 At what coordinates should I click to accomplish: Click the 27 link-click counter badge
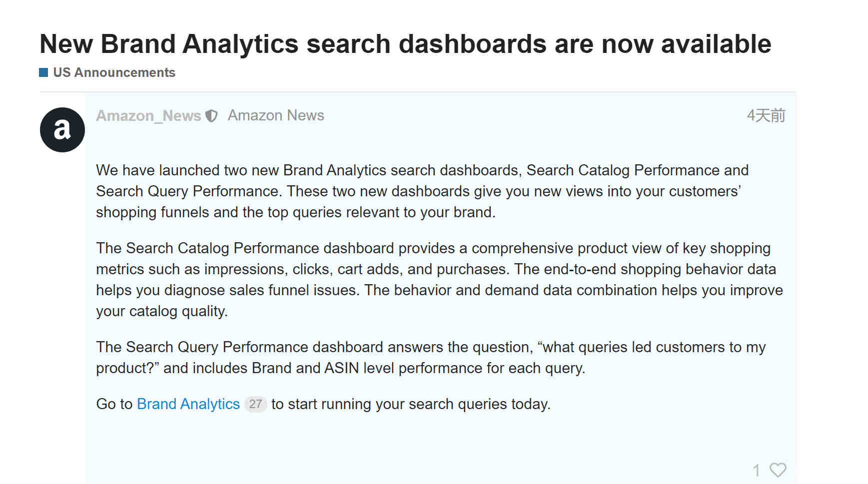click(x=255, y=404)
